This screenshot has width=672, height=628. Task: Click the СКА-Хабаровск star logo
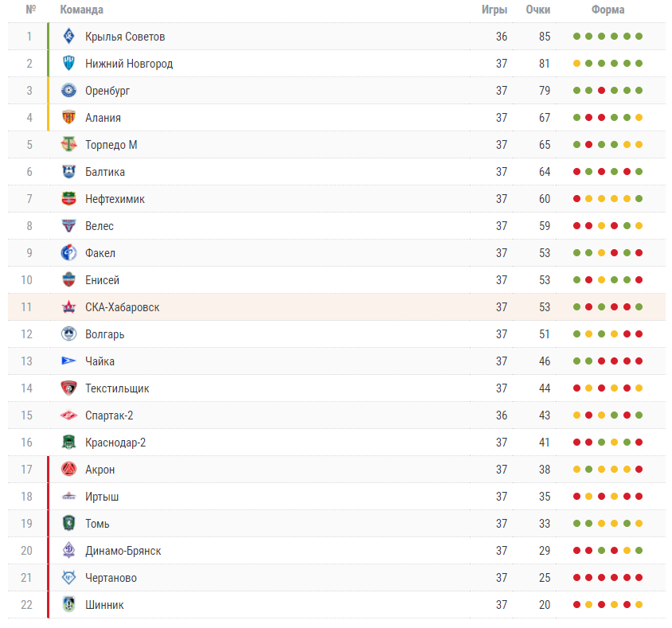tap(68, 306)
